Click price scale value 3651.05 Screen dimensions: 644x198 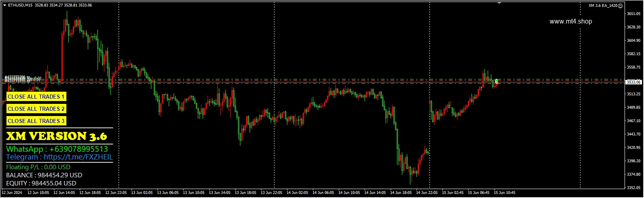tap(633, 14)
